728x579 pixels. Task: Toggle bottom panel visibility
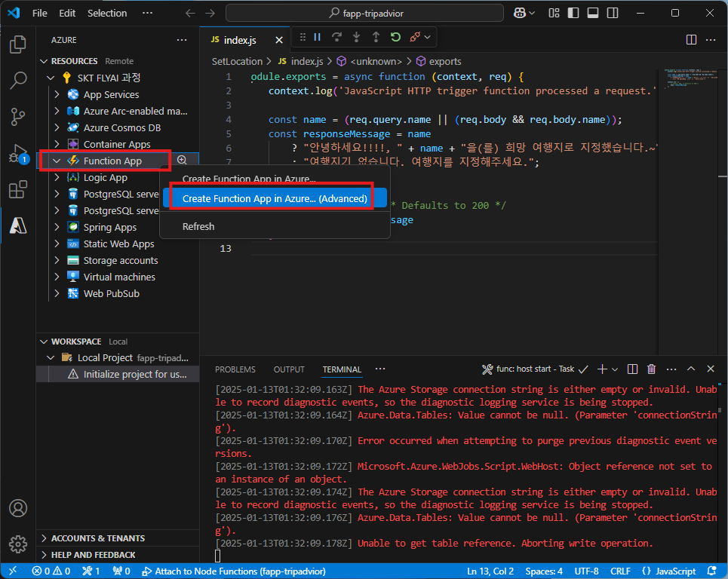tap(593, 13)
